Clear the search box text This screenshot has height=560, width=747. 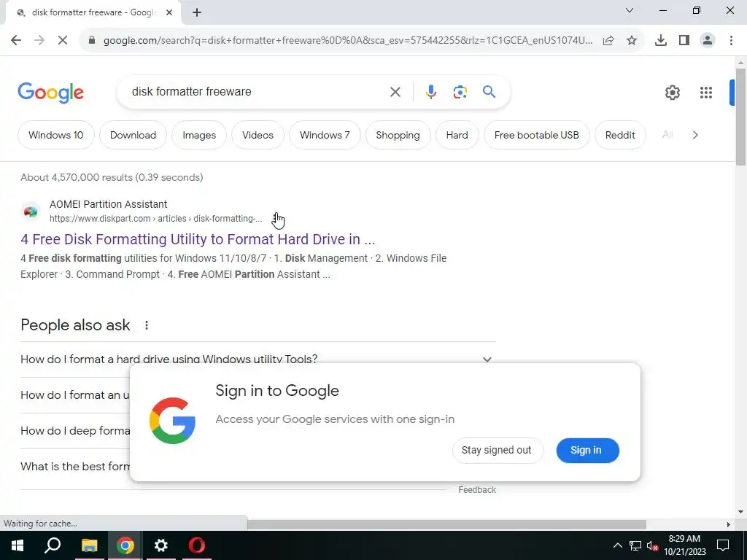pos(395,92)
